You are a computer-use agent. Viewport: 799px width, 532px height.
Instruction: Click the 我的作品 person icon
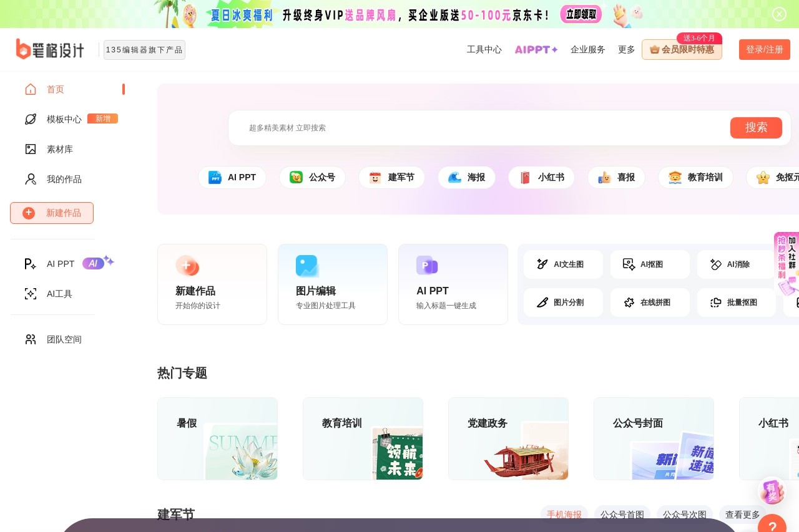(x=31, y=179)
